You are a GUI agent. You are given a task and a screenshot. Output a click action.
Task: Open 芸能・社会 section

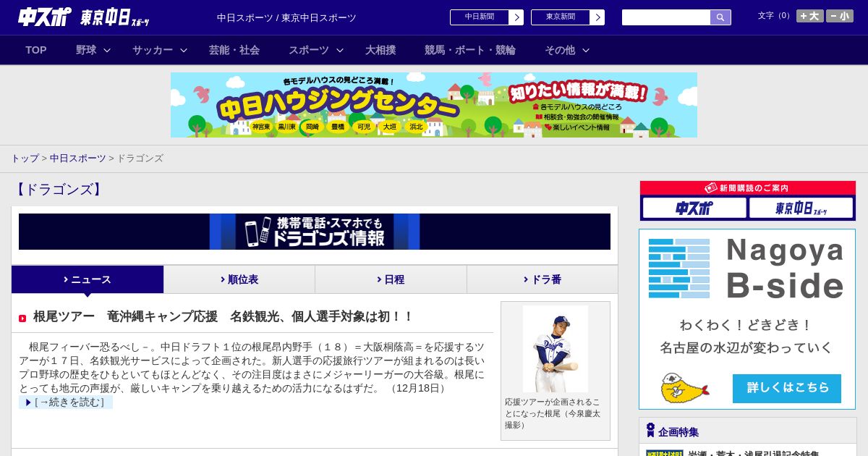[234, 50]
